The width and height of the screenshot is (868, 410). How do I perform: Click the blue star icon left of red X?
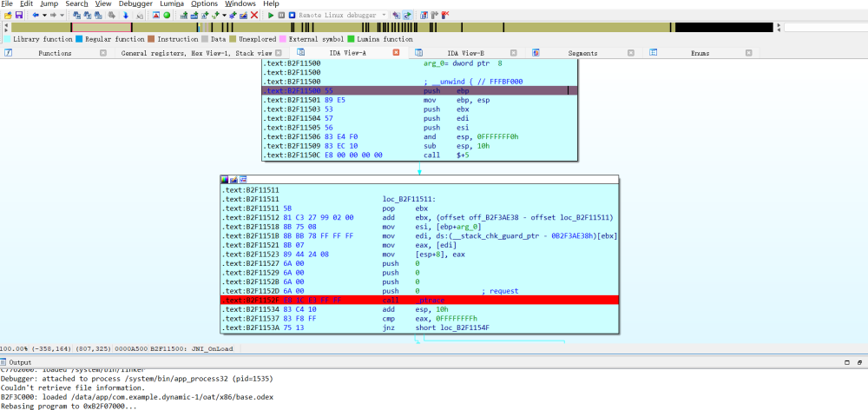coord(233,15)
